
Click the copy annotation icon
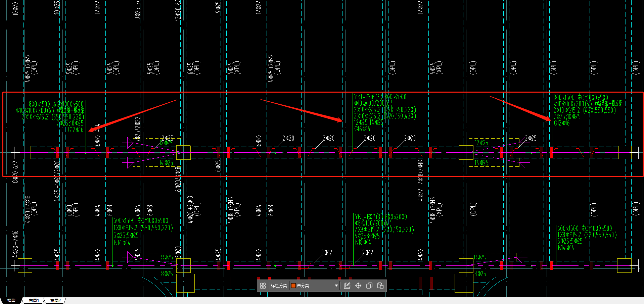[369, 286]
